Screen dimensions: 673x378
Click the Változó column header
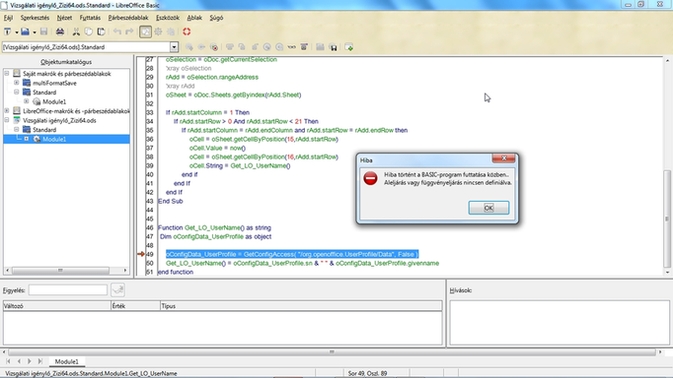tap(57, 306)
